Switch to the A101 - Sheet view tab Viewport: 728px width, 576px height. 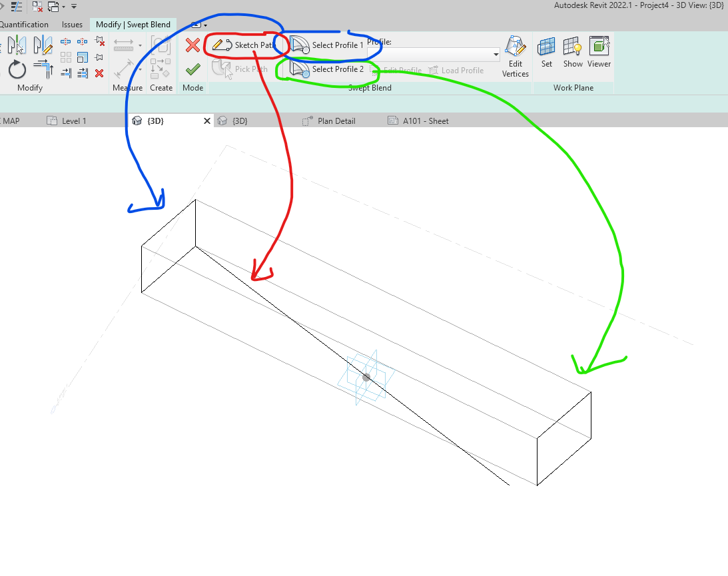(x=425, y=121)
